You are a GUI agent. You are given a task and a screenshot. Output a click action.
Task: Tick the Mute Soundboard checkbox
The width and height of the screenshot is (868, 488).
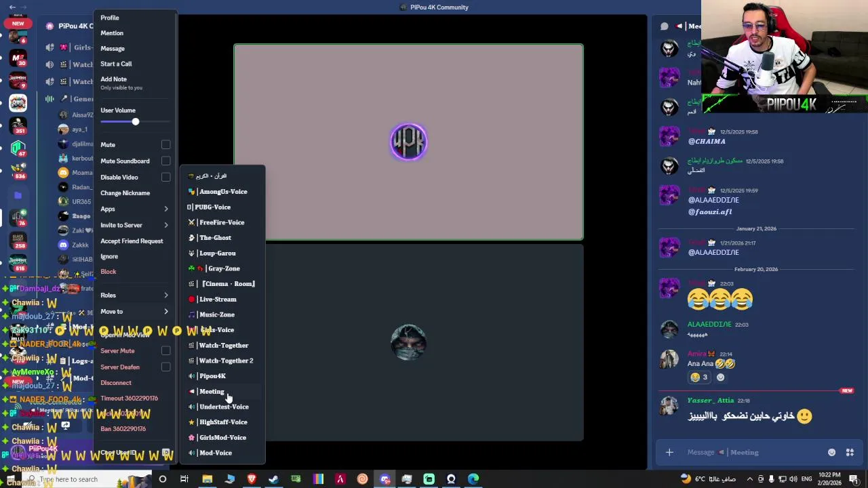point(165,161)
